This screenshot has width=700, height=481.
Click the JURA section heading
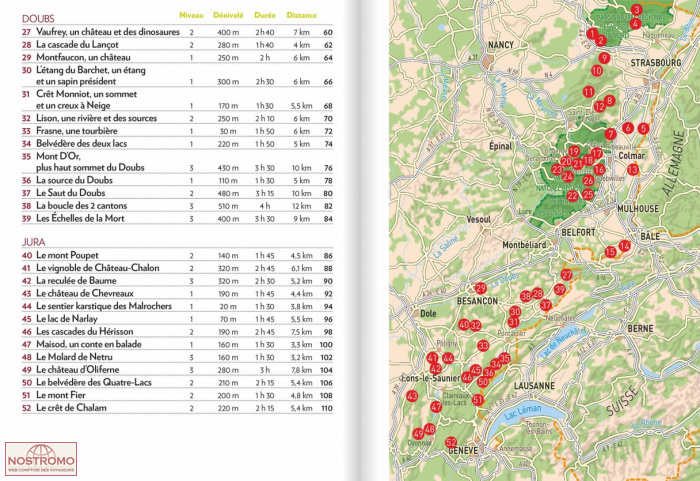coord(33,242)
